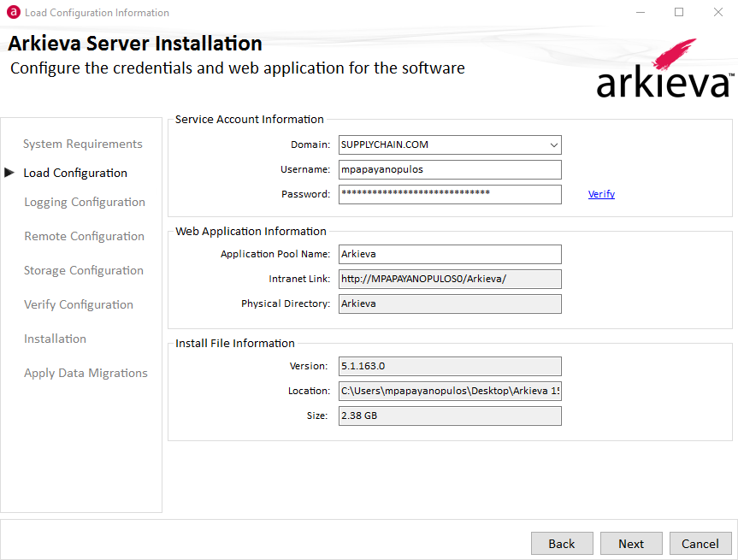Image resolution: width=738 pixels, height=560 pixels.
Task: Click the 'Configure the credentials' subtitle text
Action: pyautogui.click(x=238, y=68)
